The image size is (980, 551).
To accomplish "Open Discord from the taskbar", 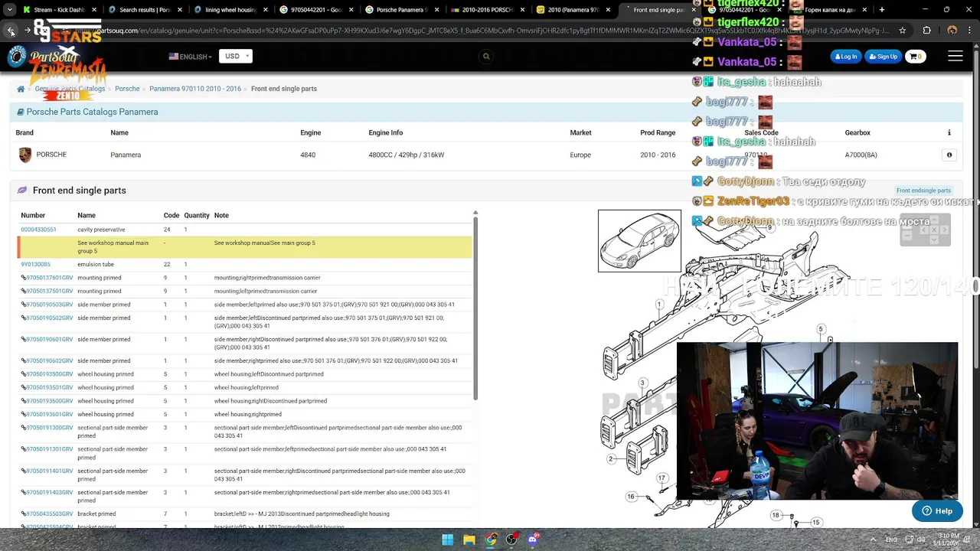I will tap(533, 540).
